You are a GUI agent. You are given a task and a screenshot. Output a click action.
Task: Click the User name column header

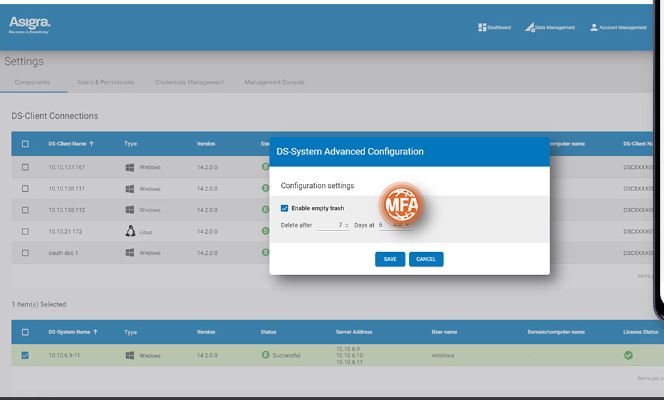(x=444, y=332)
